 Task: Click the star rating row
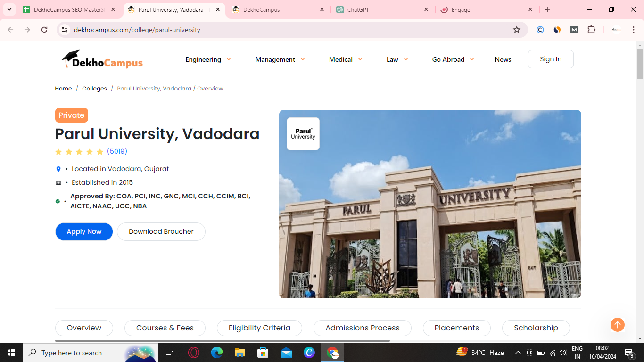[x=79, y=152]
